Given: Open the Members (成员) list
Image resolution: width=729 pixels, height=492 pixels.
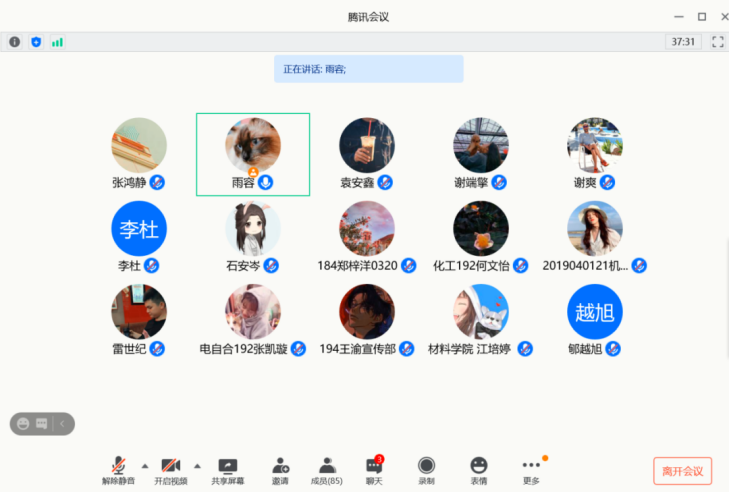Looking at the screenshot, I should pos(326,470).
